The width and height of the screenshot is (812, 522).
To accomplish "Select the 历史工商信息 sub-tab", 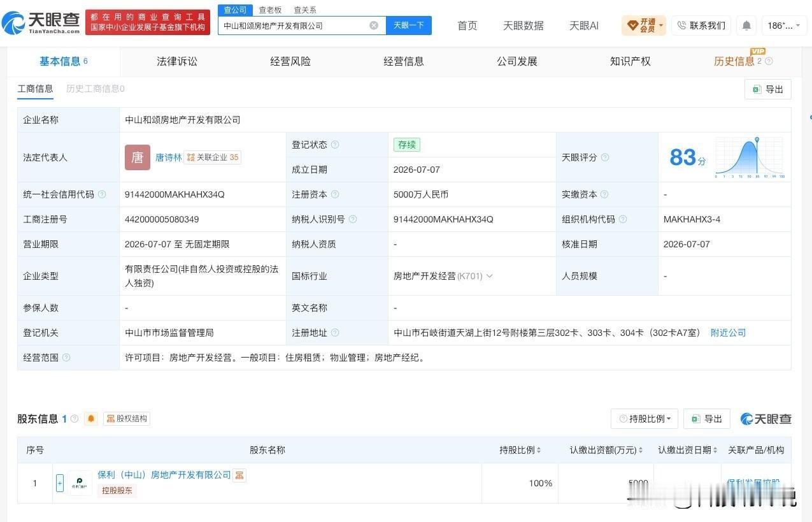I will [96, 89].
